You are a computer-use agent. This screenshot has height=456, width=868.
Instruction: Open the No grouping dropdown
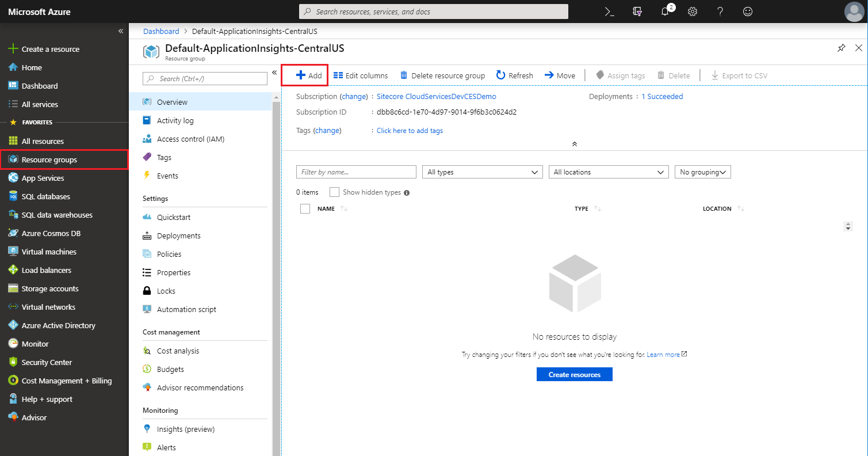click(x=702, y=172)
